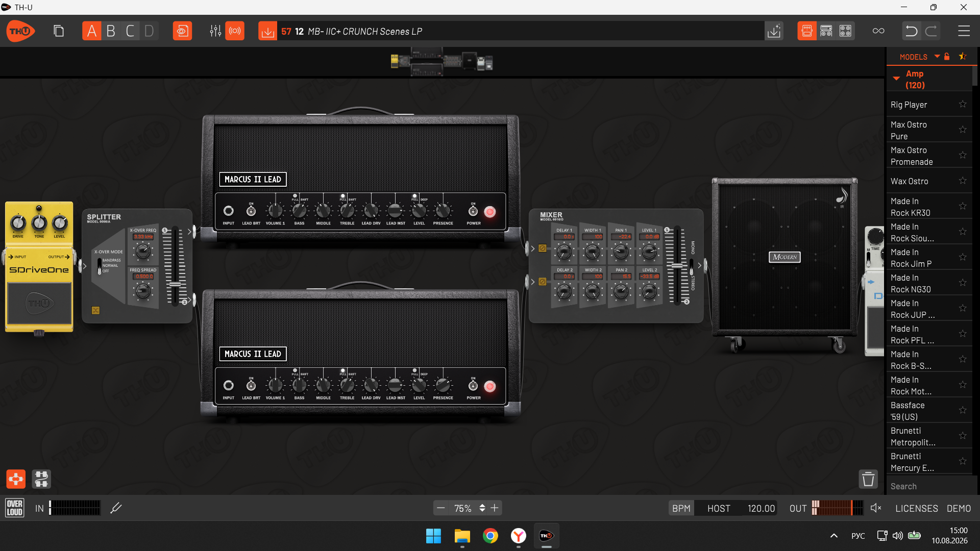Open Yandex Browser from the taskbar
The width and height of the screenshot is (980, 551).
[519, 536]
